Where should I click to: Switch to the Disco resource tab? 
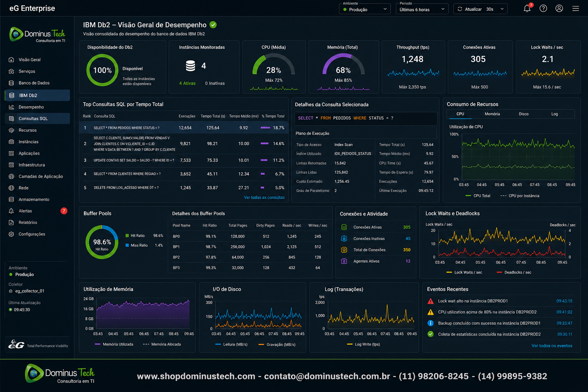(524, 114)
